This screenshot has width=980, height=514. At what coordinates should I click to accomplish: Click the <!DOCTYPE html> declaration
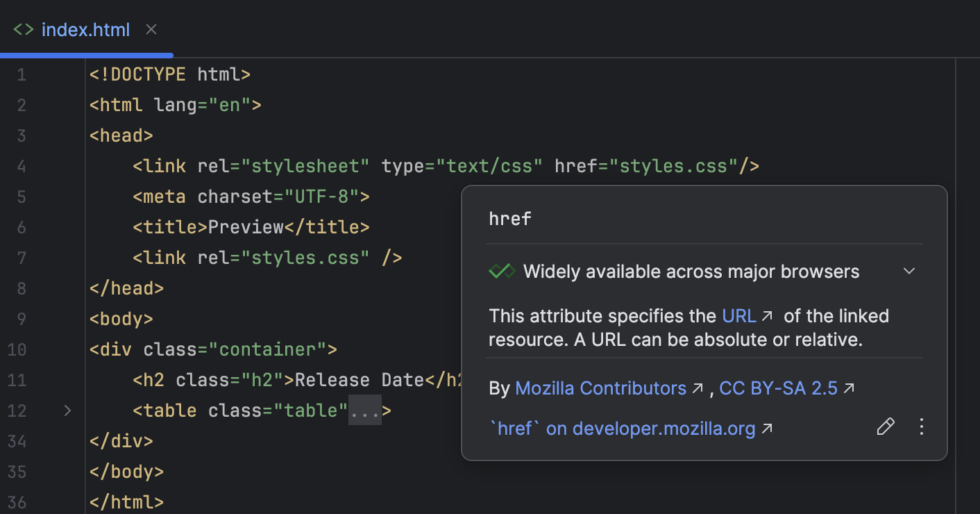click(170, 74)
